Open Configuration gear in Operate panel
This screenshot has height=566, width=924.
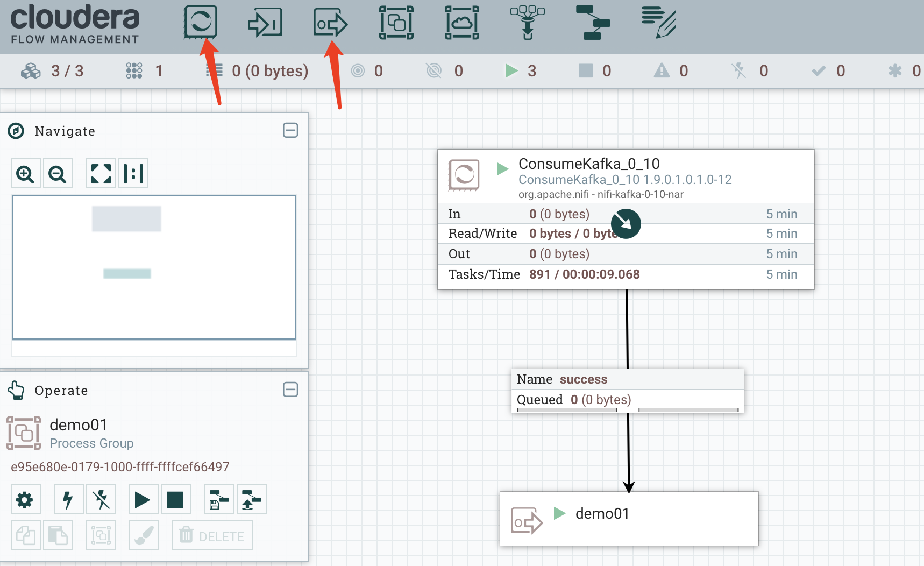[x=25, y=500]
